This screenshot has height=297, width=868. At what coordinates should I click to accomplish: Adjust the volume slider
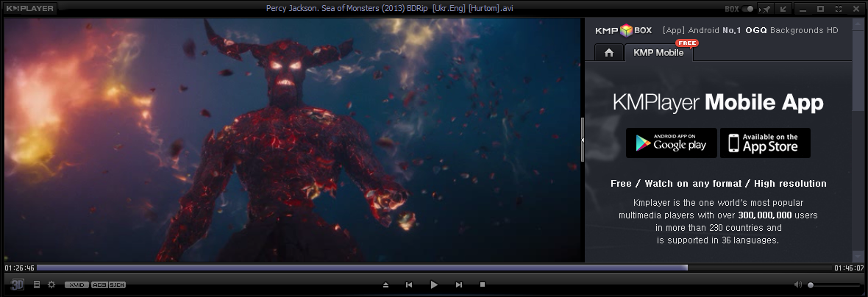(x=834, y=285)
